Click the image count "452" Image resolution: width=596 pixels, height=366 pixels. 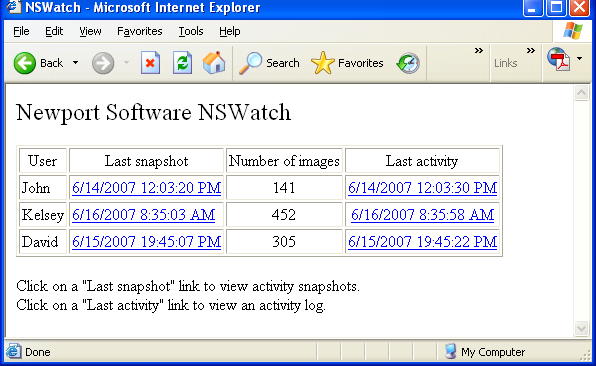(x=284, y=215)
